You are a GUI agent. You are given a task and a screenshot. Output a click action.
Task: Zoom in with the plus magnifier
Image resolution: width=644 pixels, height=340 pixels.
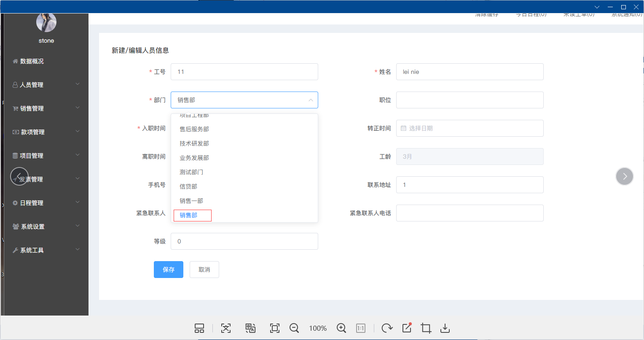click(341, 328)
